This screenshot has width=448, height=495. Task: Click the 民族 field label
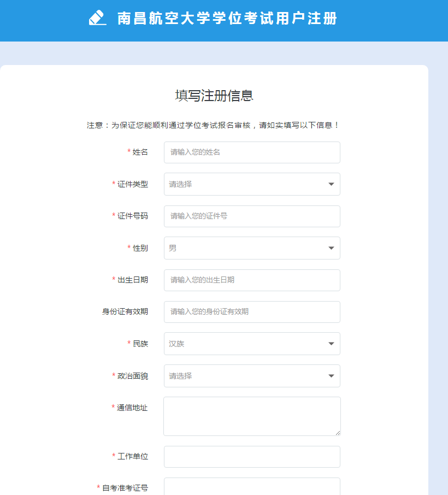click(x=140, y=344)
